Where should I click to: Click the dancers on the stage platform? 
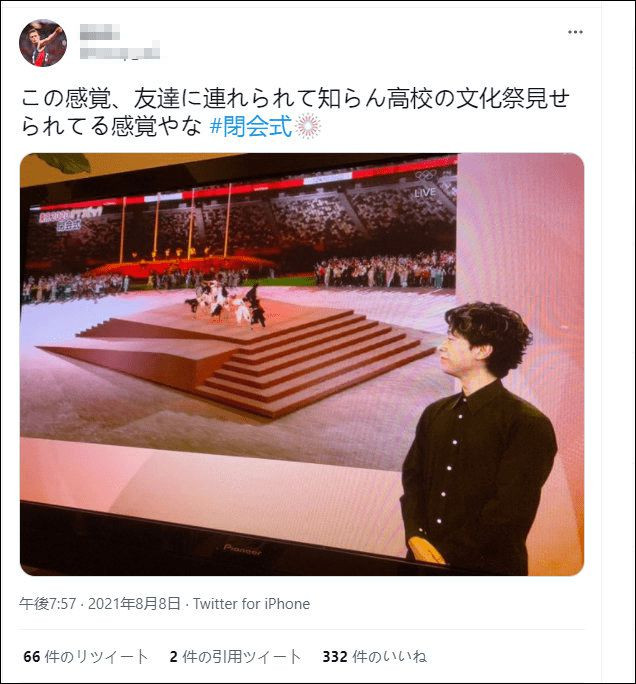225,302
